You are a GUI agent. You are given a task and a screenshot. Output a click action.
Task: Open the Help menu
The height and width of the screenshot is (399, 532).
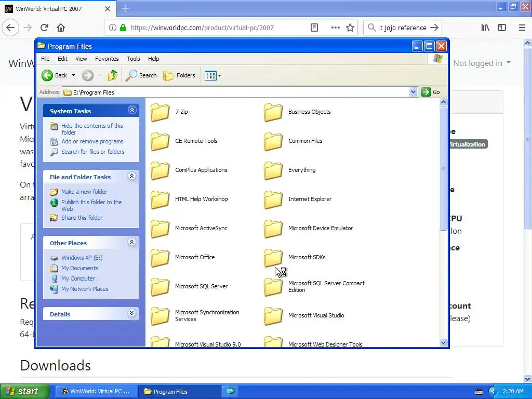coord(153,59)
